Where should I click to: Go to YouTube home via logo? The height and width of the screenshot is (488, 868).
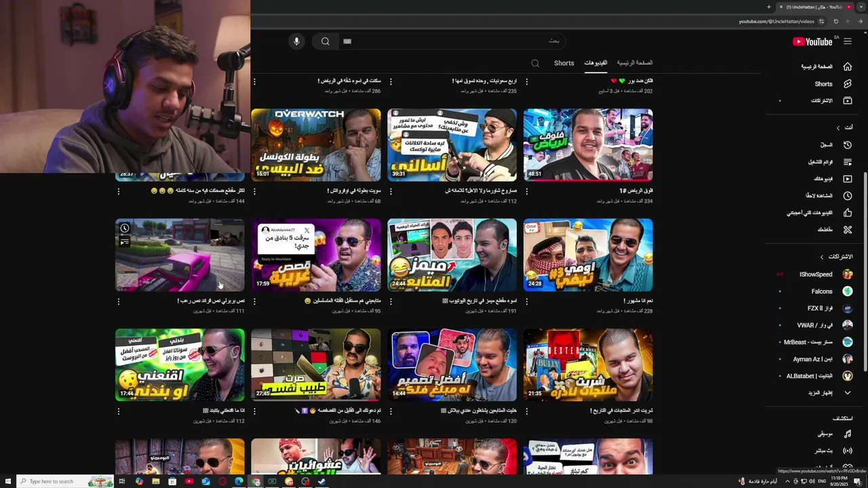point(812,41)
